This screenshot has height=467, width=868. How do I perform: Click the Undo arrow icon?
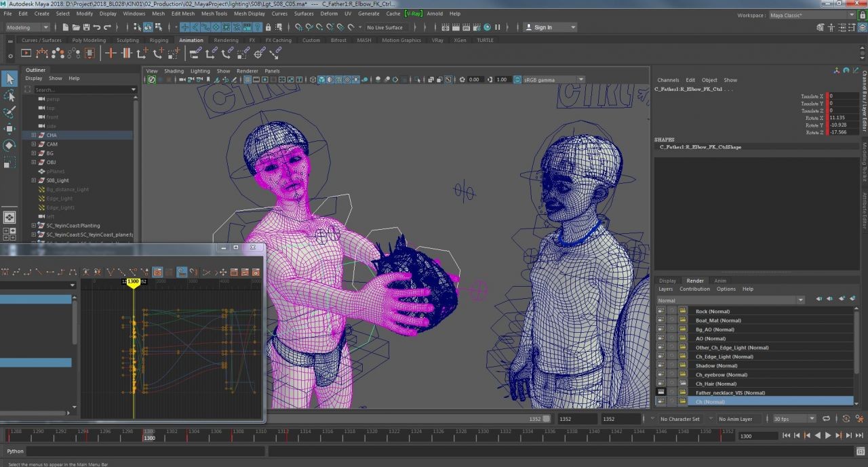click(x=97, y=28)
